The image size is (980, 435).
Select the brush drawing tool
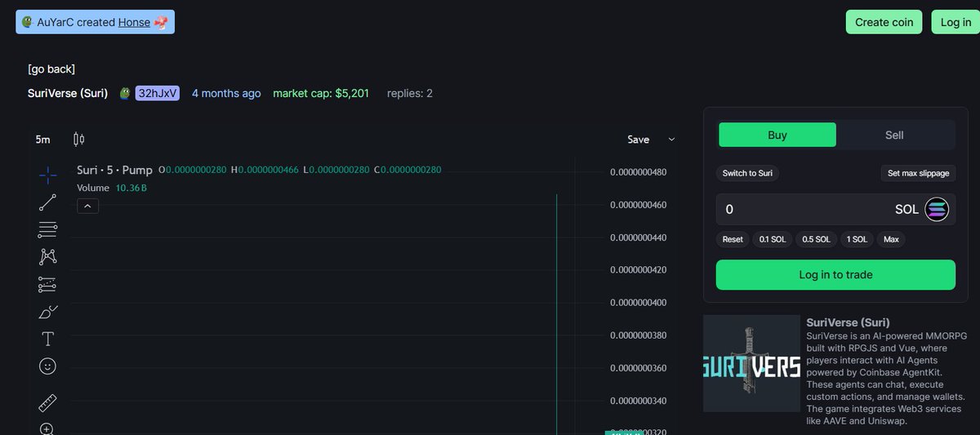(x=47, y=312)
